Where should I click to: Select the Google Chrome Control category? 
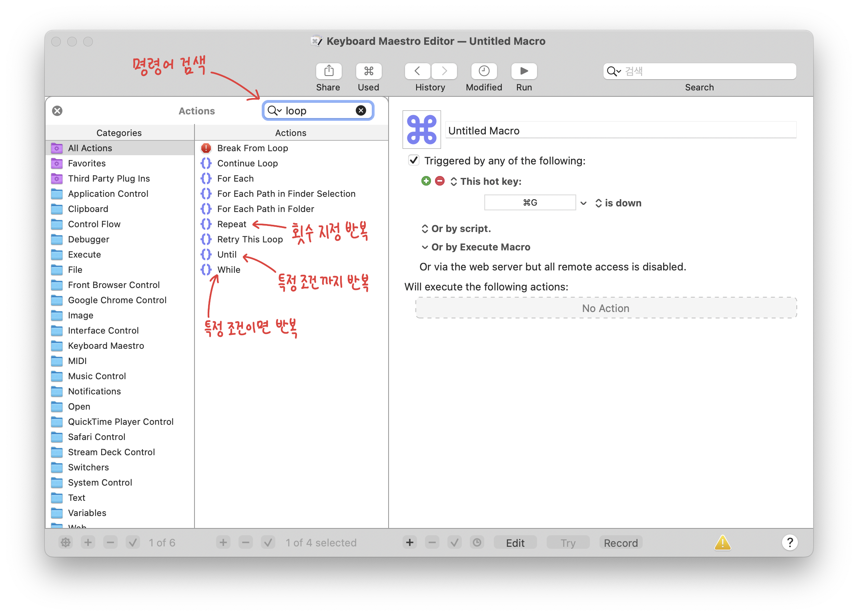[120, 300]
